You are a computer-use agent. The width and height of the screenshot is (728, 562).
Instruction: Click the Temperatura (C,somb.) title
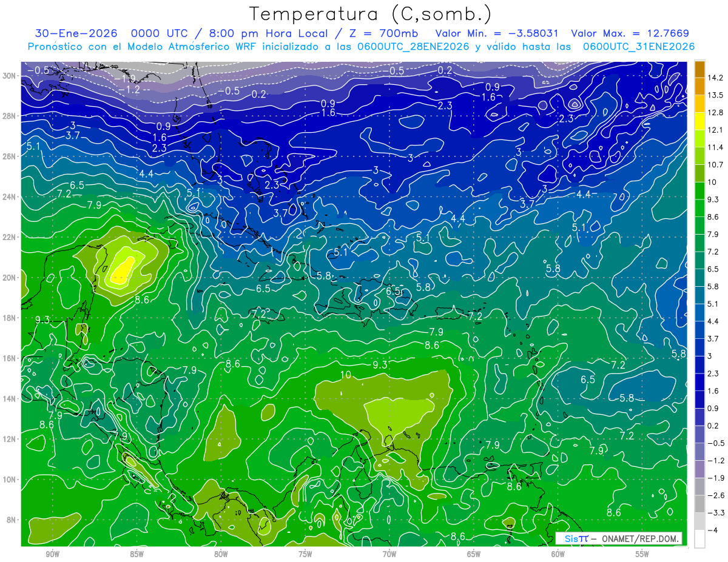[371, 14]
